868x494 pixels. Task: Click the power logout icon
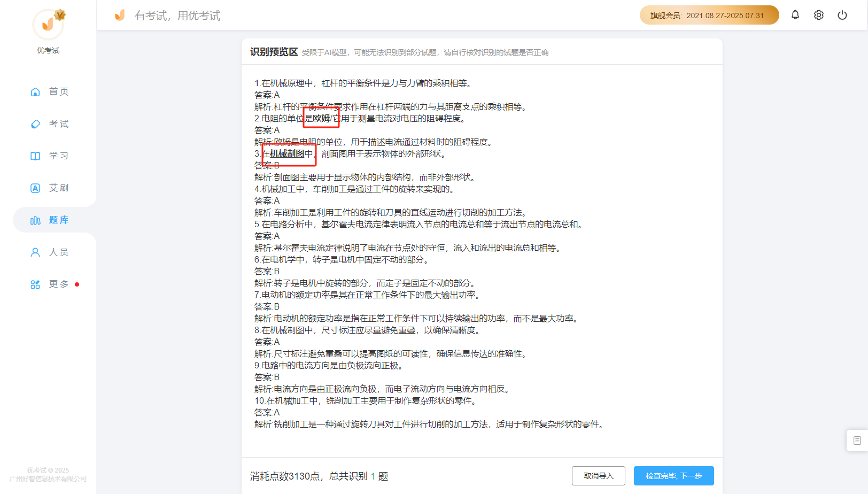[x=842, y=15]
